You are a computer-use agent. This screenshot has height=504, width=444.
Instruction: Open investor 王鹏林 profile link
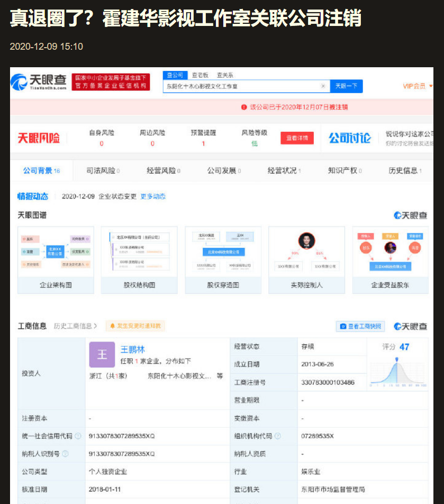click(133, 349)
